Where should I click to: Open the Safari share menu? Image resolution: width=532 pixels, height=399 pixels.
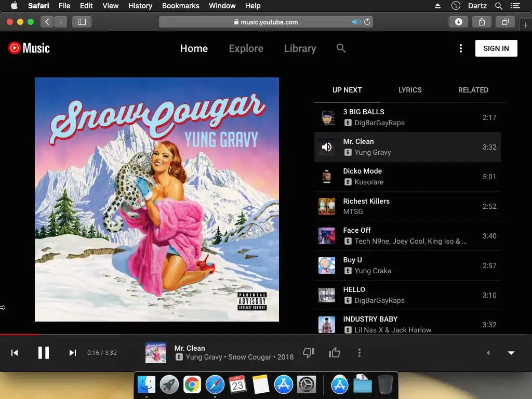pos(482,22)
